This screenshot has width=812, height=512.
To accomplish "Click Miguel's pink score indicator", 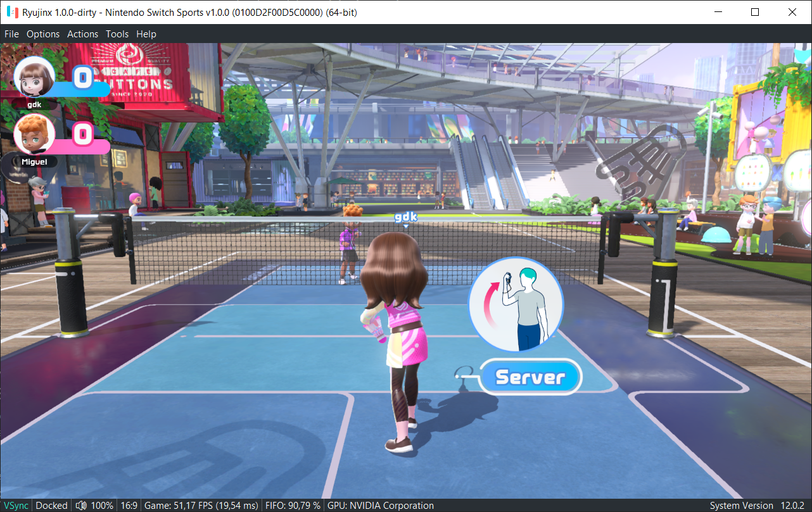I will coord(82,135).
